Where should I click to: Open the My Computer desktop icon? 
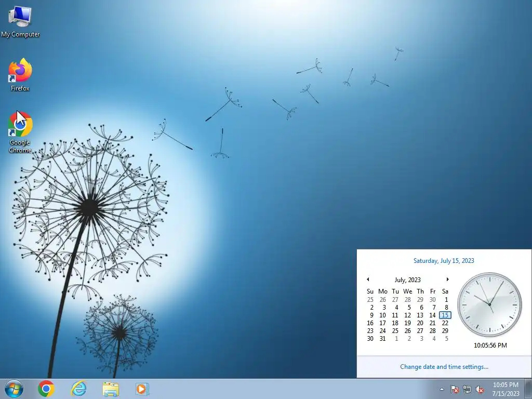[20, 22]
